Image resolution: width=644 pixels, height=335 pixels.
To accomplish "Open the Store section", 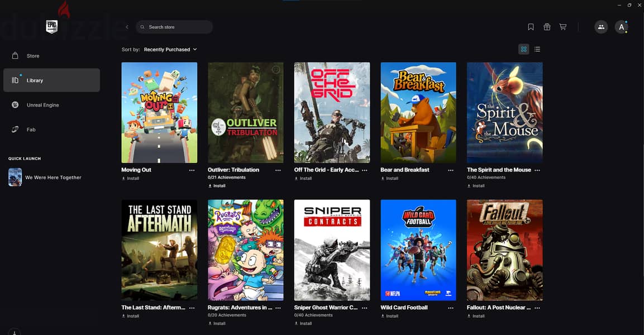I will [51, 56].
